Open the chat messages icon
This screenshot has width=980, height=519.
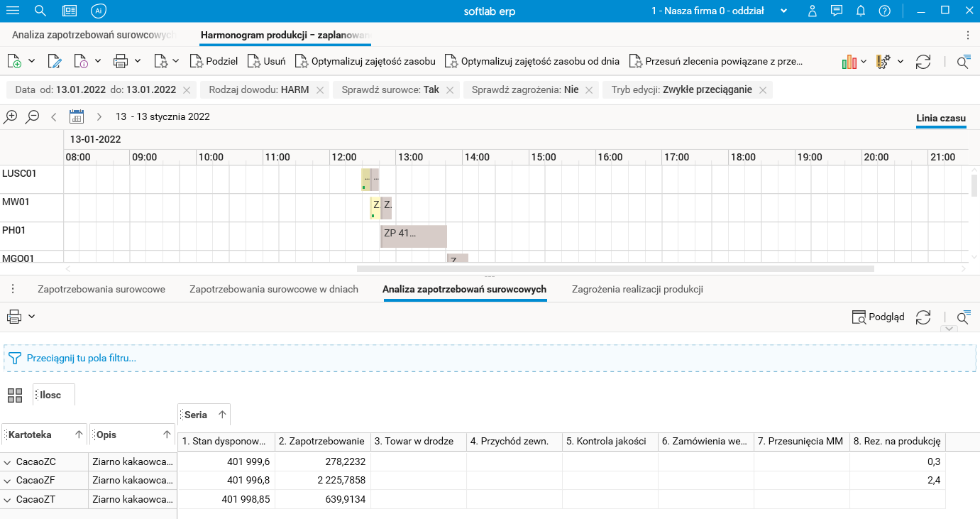pyautogui.click(x=837, y=11)
